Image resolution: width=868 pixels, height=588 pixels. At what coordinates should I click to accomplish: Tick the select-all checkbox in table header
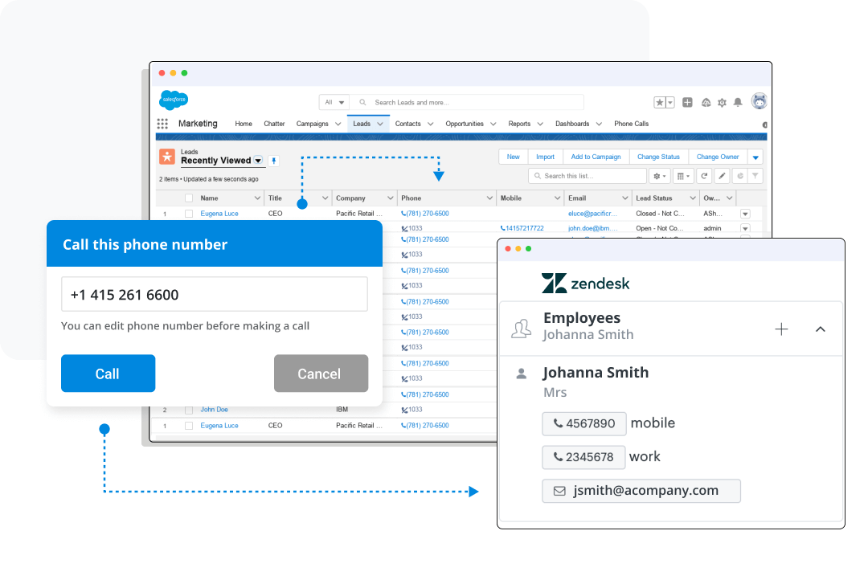click(189, 198)
